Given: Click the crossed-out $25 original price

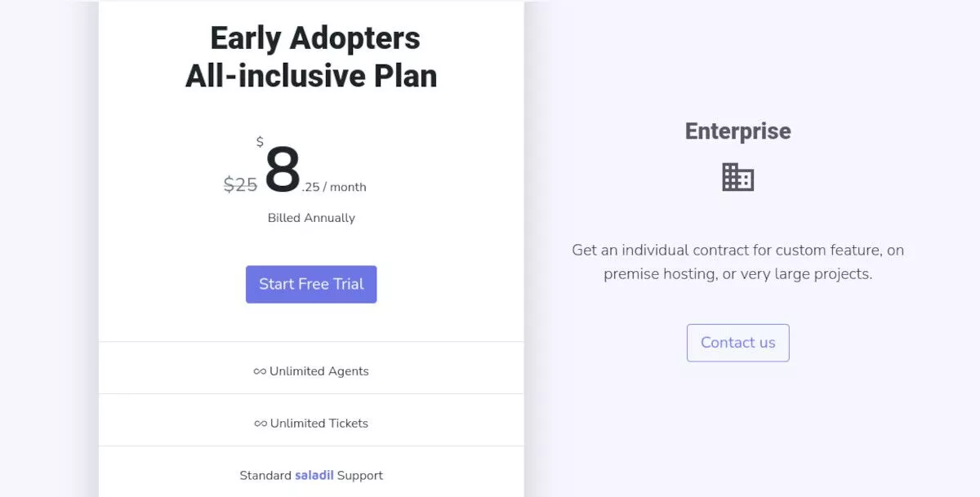Looking at the screenshot, I should [x=240, y=185].
